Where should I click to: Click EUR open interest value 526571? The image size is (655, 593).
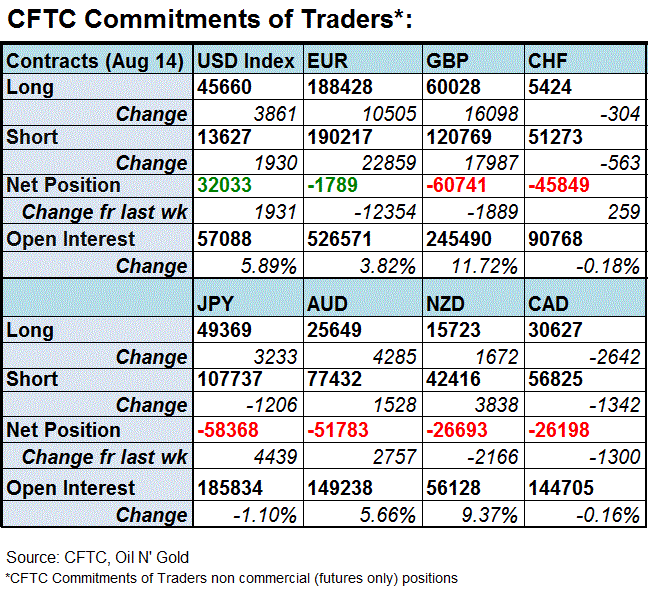pyautogui.click(x=337, y=239)
